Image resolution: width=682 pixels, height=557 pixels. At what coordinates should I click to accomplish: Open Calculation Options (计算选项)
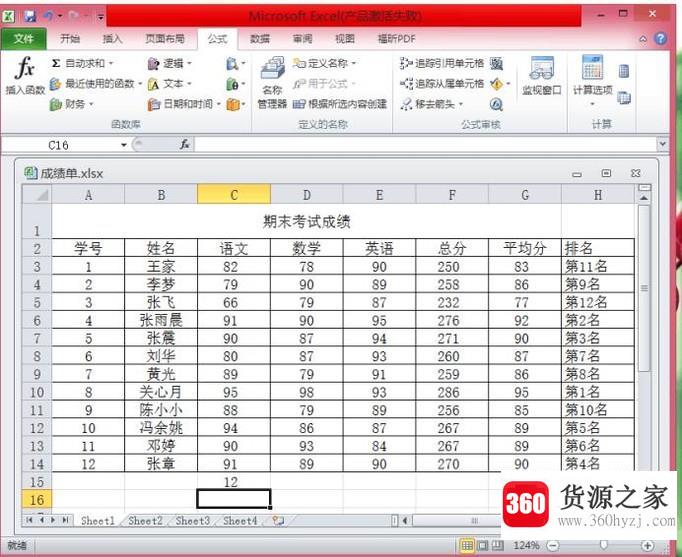tap(592, 81)
